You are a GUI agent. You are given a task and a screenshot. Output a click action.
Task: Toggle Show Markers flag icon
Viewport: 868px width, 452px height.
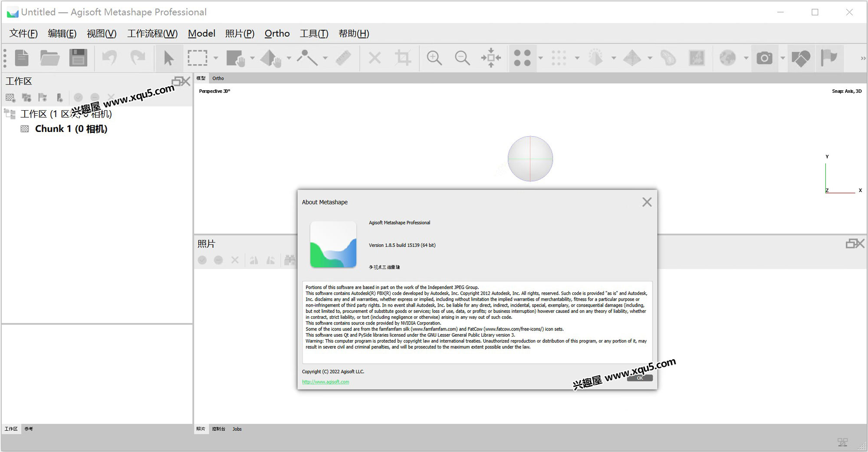(x=829, y=58)
